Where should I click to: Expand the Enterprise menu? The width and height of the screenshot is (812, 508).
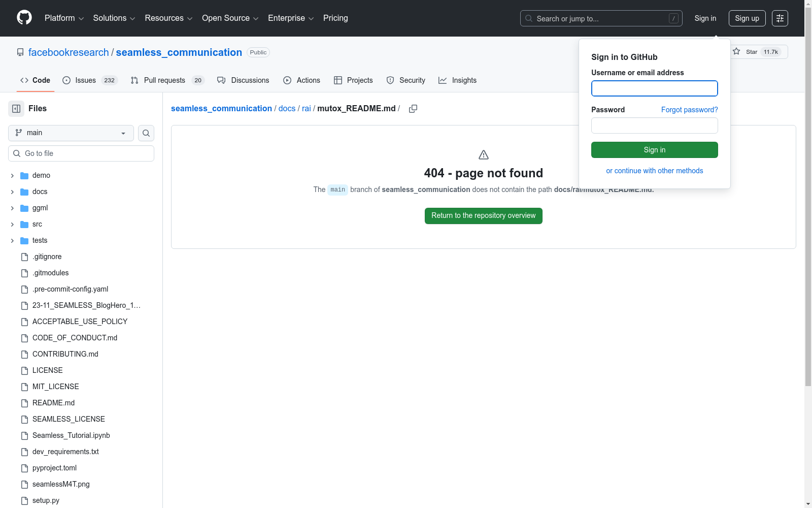[x=291, y=18]
